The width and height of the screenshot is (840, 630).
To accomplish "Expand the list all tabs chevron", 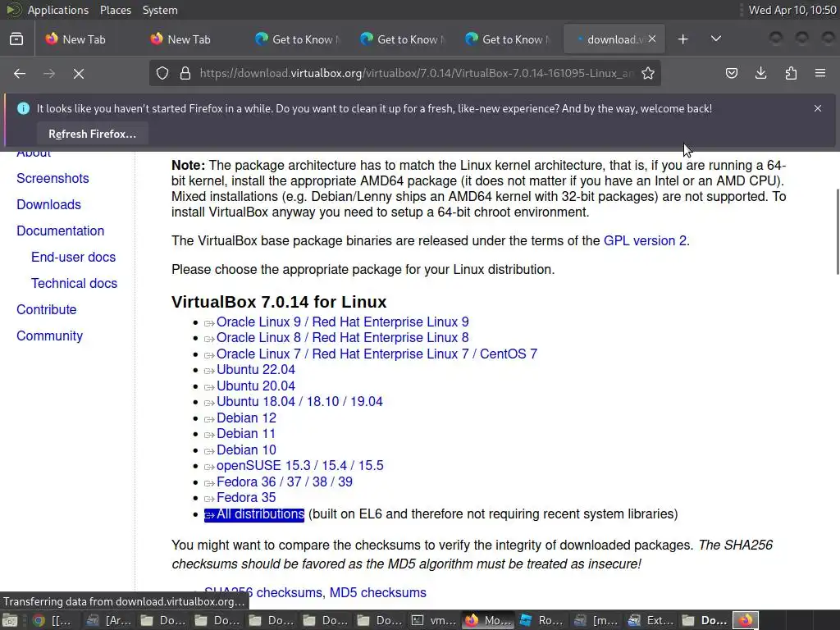I will tap(715, 39).
